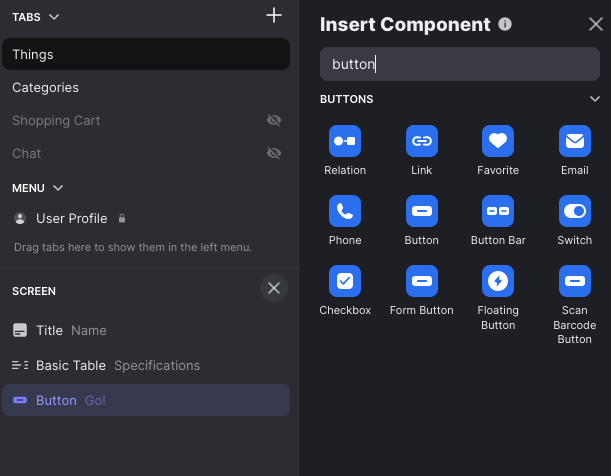Select the Basic Table Specifications row
Screen dimensions: 611x476
click(x=146, y=365)
